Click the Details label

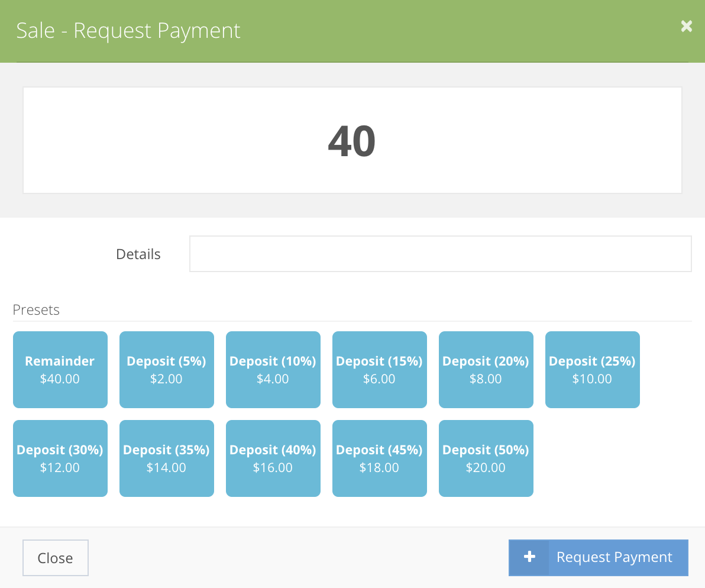pyautogui.click(x=138, y=254)
